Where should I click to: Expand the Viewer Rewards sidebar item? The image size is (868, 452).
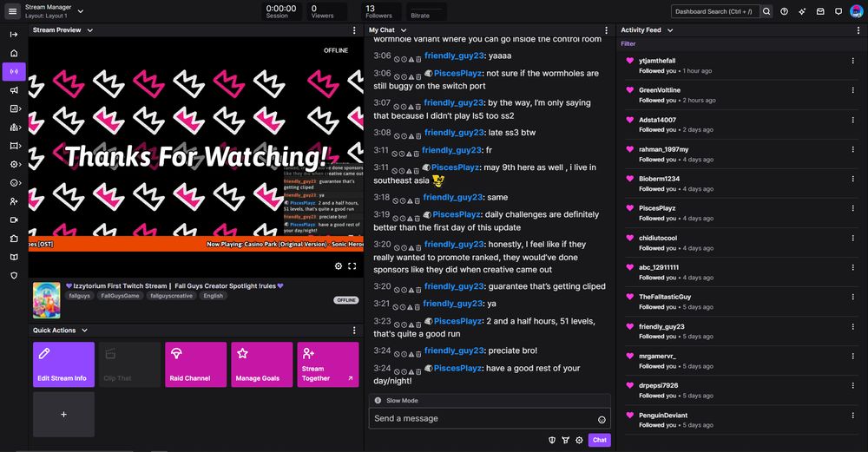tap(15, 182)
